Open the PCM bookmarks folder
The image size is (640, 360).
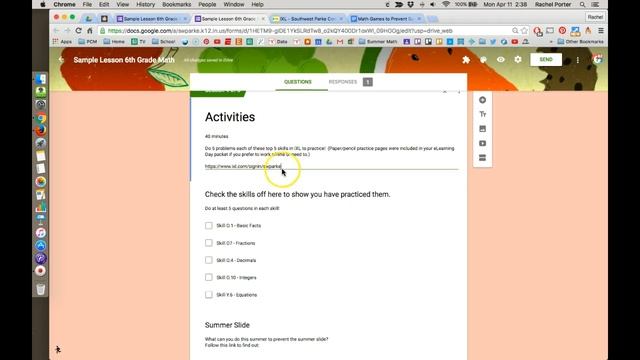[x=88, y=42]
